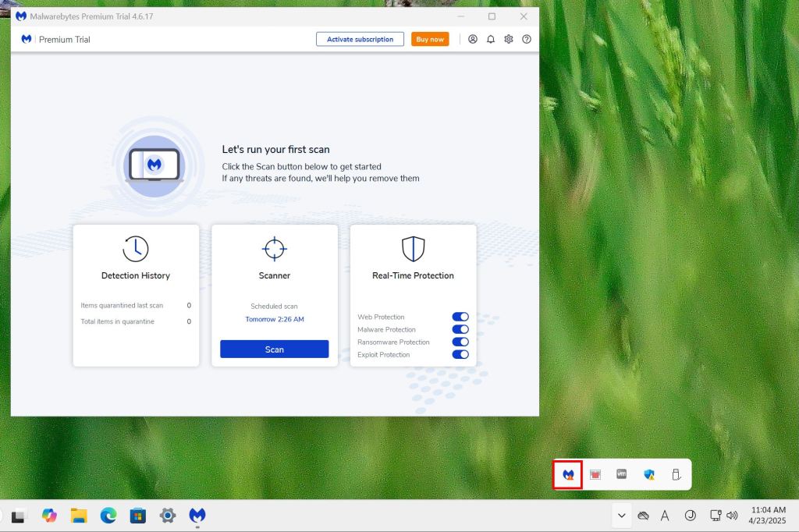Click the 'Scheduled scan' label
The height and width of the screenshot is (532, 799).
pos(274,307)
